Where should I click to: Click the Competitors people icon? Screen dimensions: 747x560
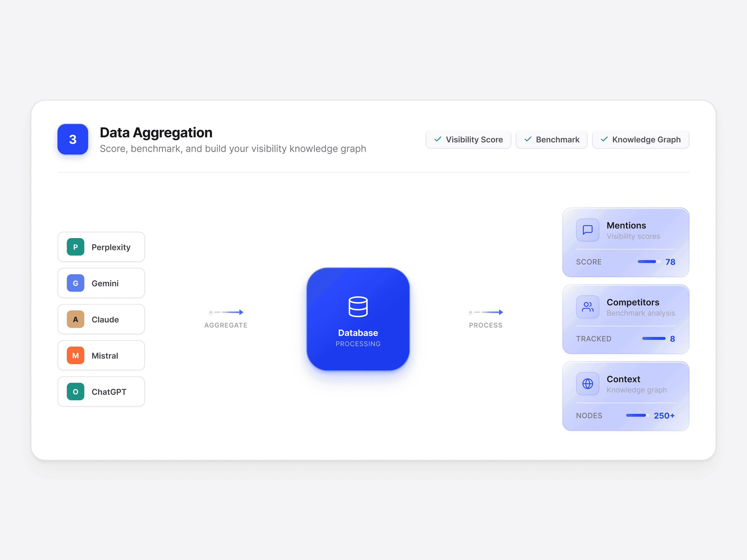[587, 307]
